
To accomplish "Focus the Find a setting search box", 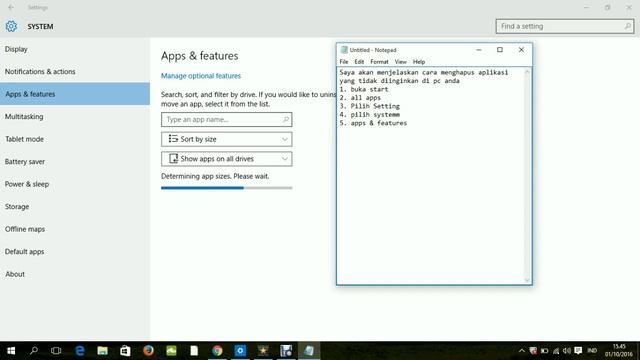I will (x=564, y=26).
